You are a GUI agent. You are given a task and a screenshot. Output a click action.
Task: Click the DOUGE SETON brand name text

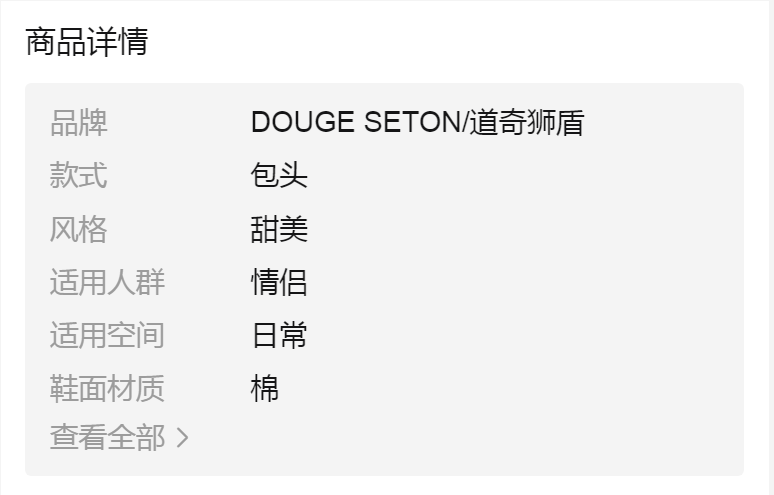(x=355, y=123)
